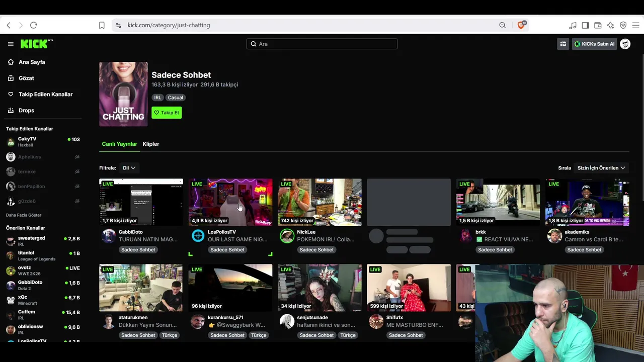
Task: Click the browser address bar URL
Action: point(169,25)
